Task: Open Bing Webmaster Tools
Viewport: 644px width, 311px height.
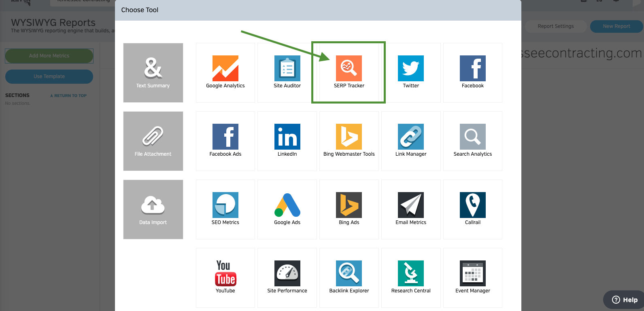Action: tap(349, 141)
